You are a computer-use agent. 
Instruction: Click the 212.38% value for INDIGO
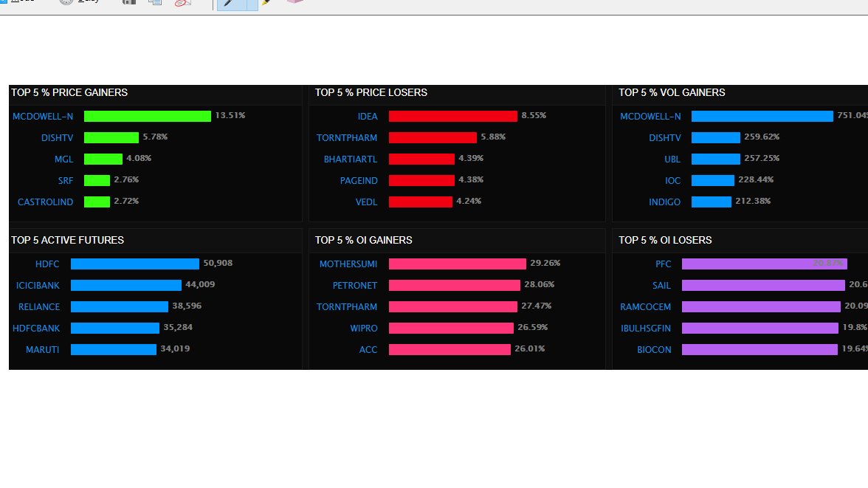(753, 201)
